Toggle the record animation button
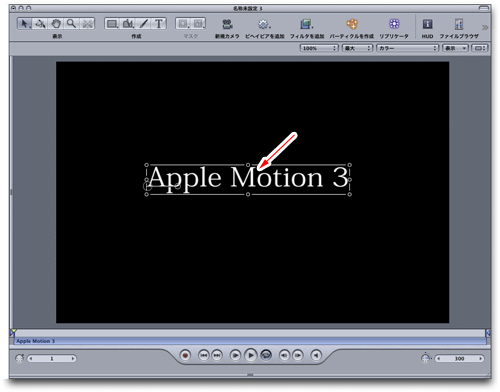500x392 pixels. (x=185, y=356)
